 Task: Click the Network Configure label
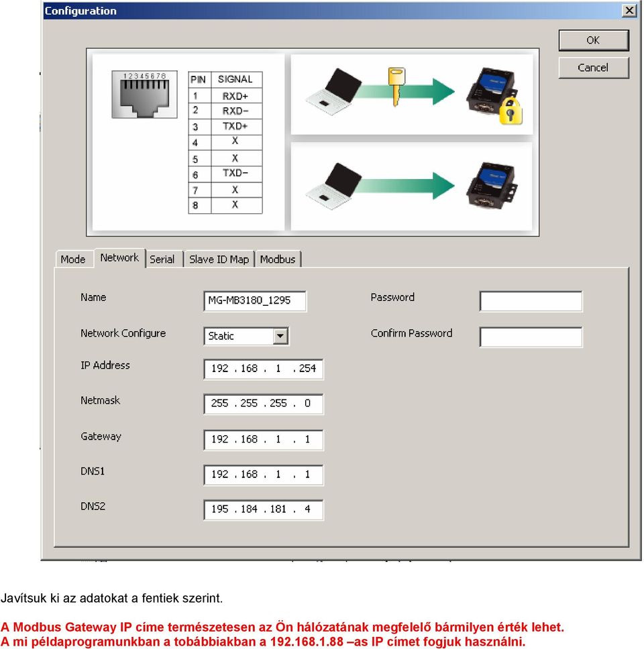coord(123,333)
